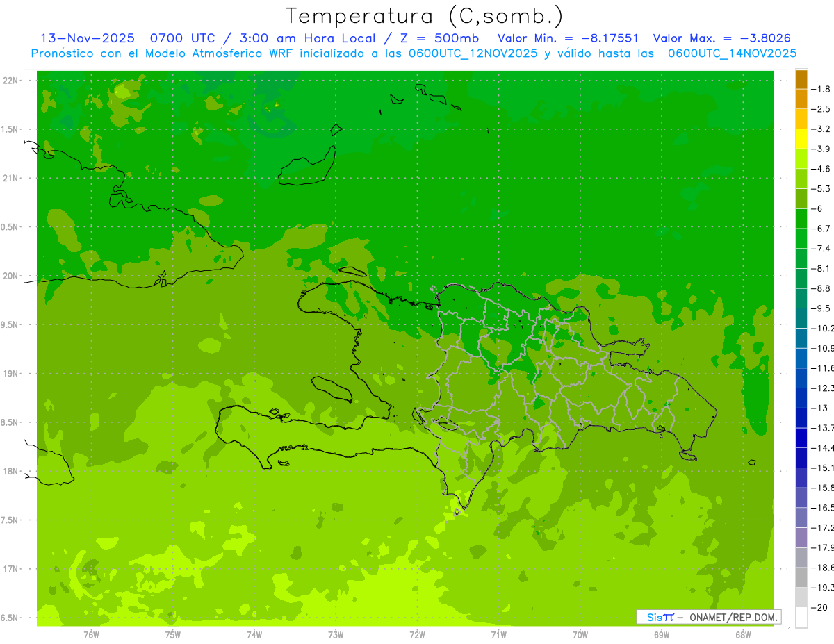This screenshot has height=644, width=834.
Task: Click the "17N" latitude label
Action: point(12,569)
